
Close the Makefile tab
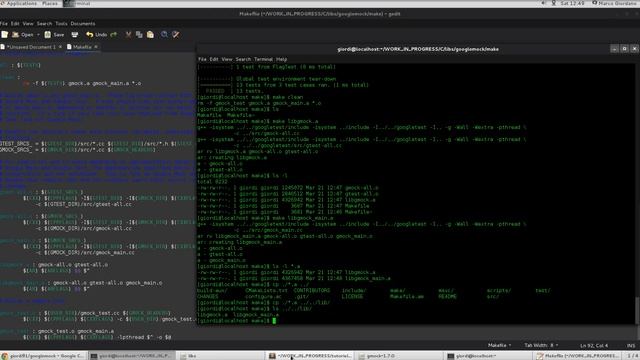[x=96, y=47]
